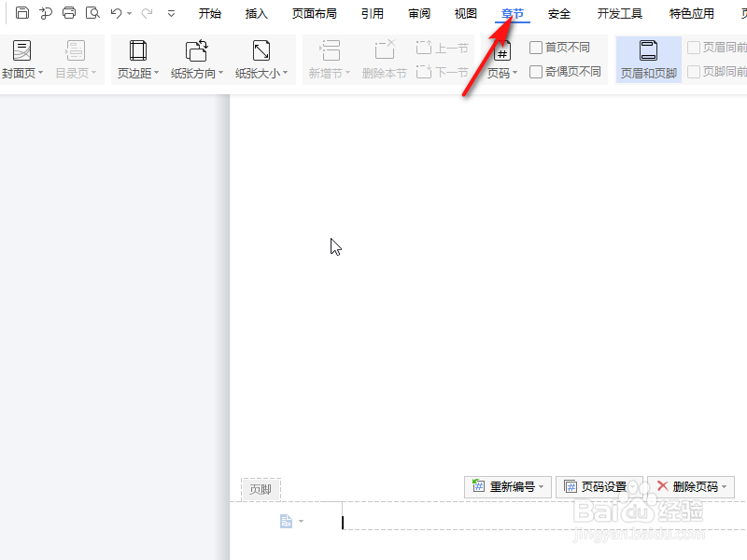This screenshot has width=747, height=560.
Task: Click inside the footer text area
Action: pos(544,516)
